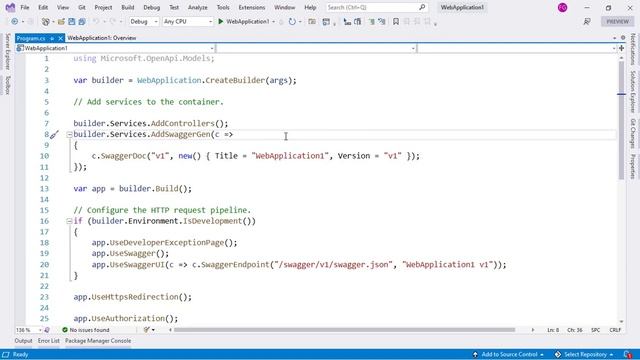Click the Select Repository diamond icon
Image resolution: width=640 pixels, height=360 pixels.
pyautogui.click(x=558, y=355)
